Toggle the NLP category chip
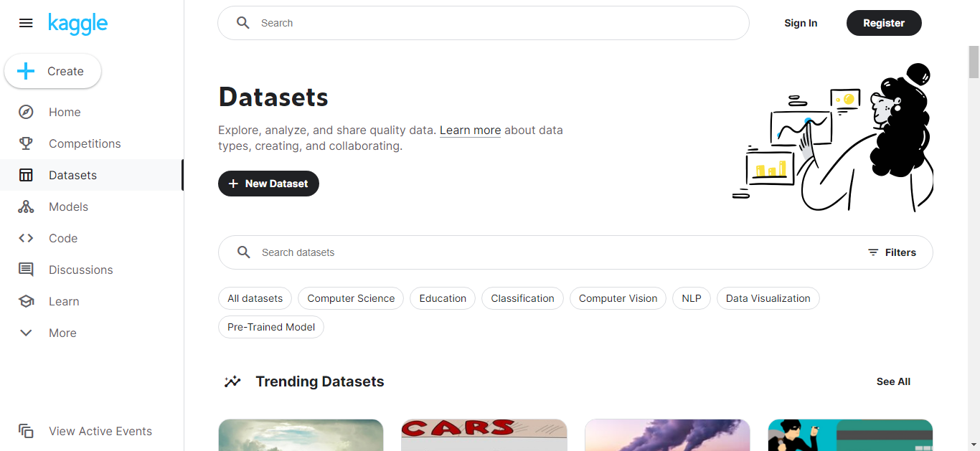 pyautogui.click(x=691, y=298)
